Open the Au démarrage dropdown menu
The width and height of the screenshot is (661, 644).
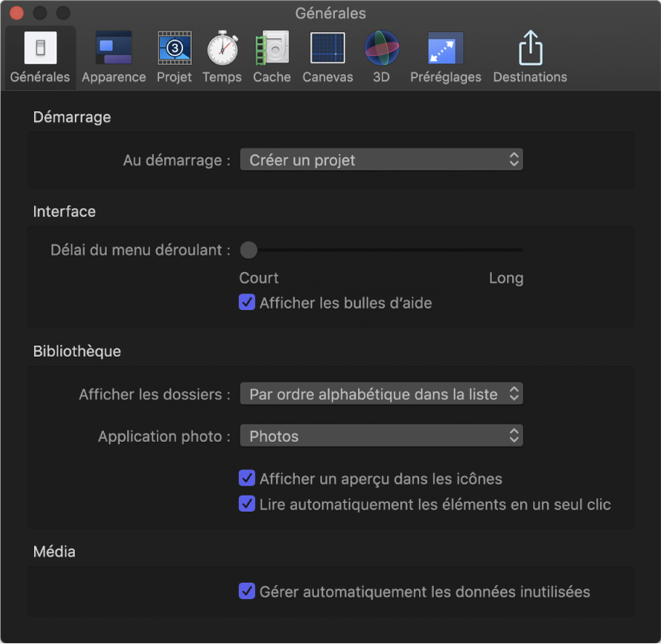[x=381, y=160]
